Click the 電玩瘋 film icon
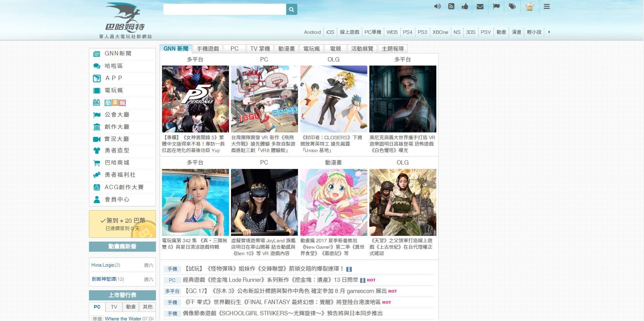This screenshot has width=644, height=321. tap(97, 91)
